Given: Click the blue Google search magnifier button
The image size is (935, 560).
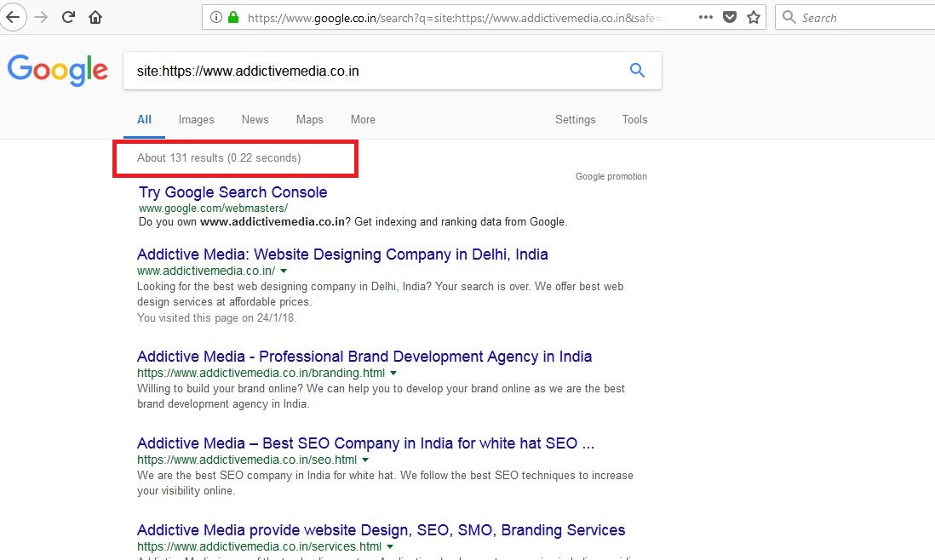Looking at the screenshot, I should coord(637,71).
